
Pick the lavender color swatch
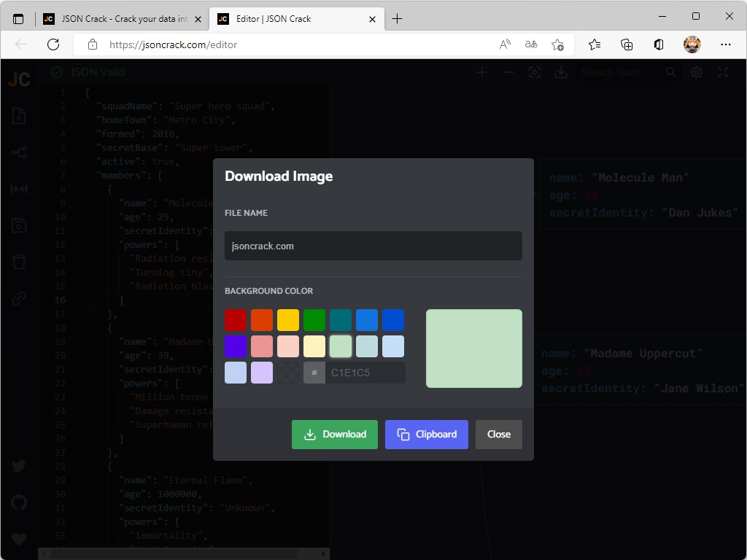point(262,373)
